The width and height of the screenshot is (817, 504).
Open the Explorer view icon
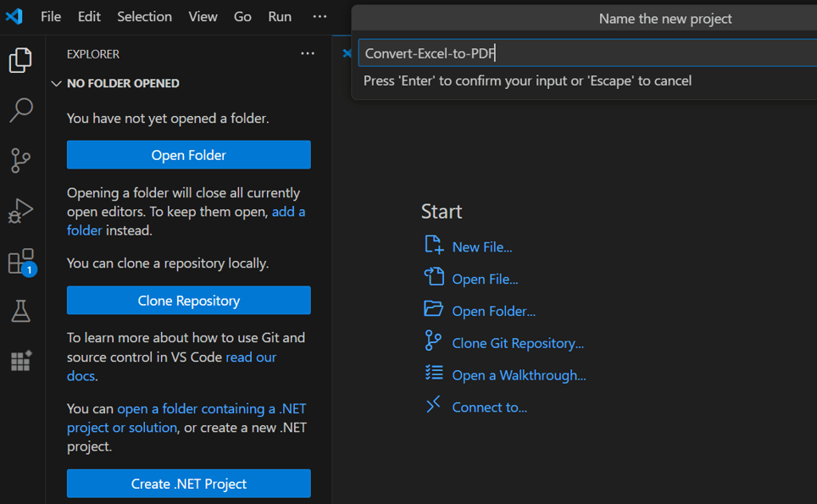click(x=20, y=60)
